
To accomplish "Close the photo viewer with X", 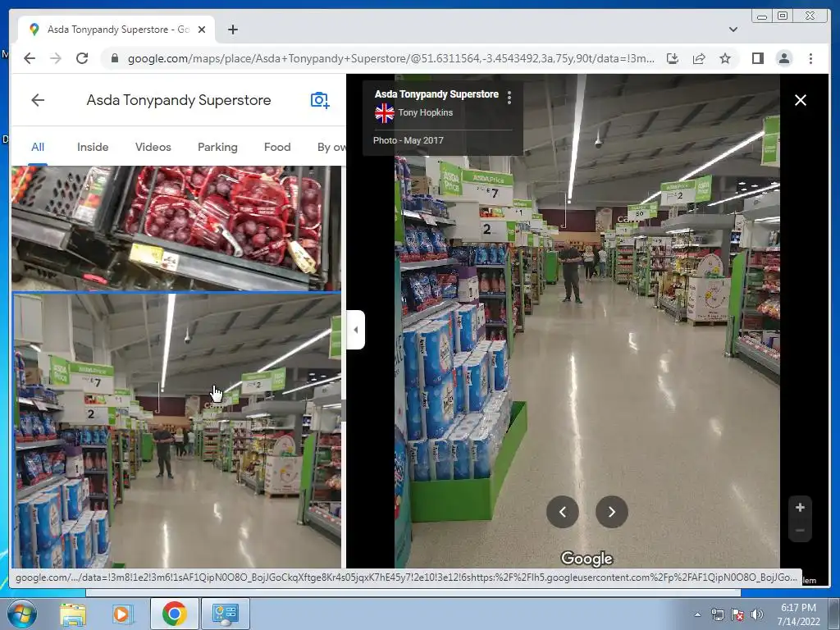I will [x=801, y=100].
